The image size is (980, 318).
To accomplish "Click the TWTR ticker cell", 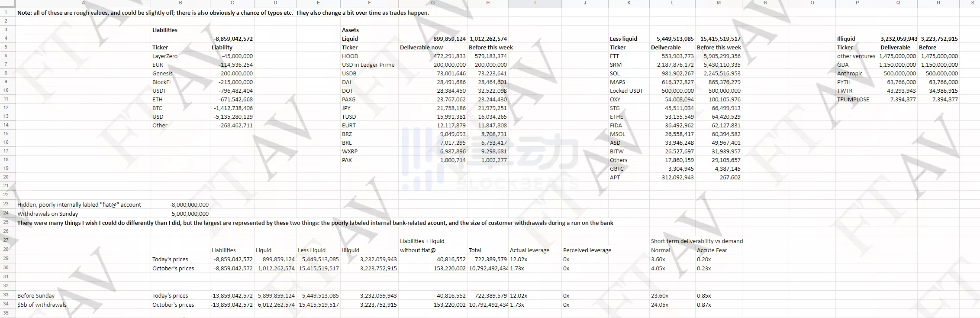I will pyautogui.click(x=845, y=91).
